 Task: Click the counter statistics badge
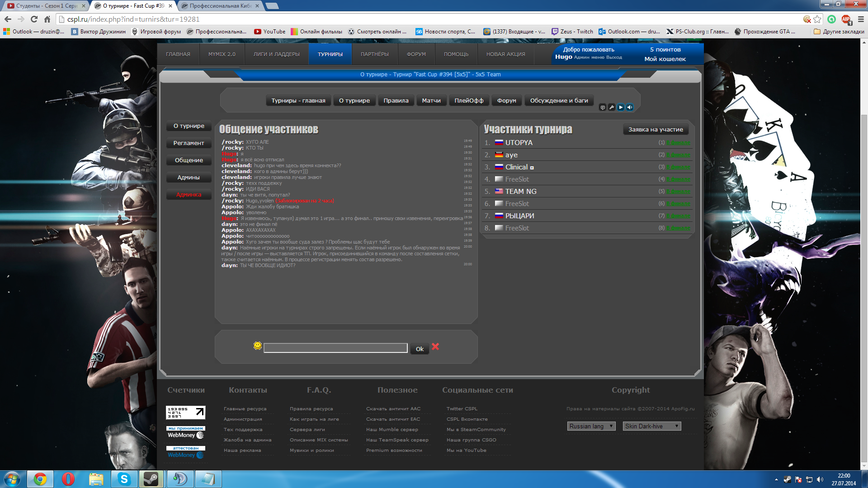tap(185, 412)
